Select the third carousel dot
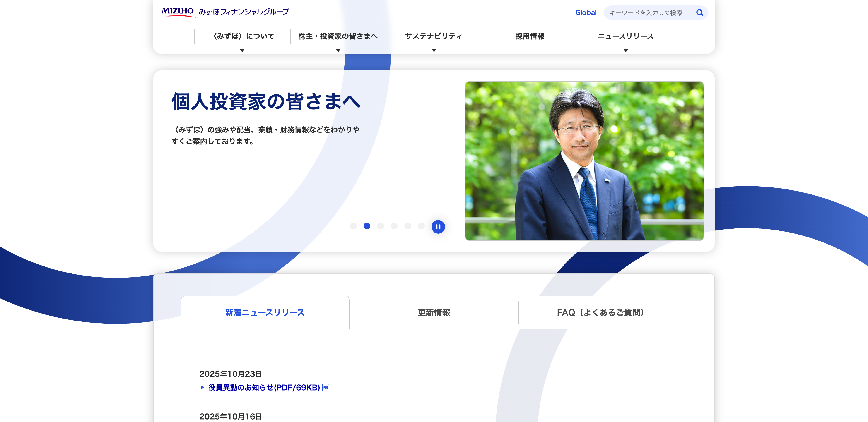 tap(380, 226)
